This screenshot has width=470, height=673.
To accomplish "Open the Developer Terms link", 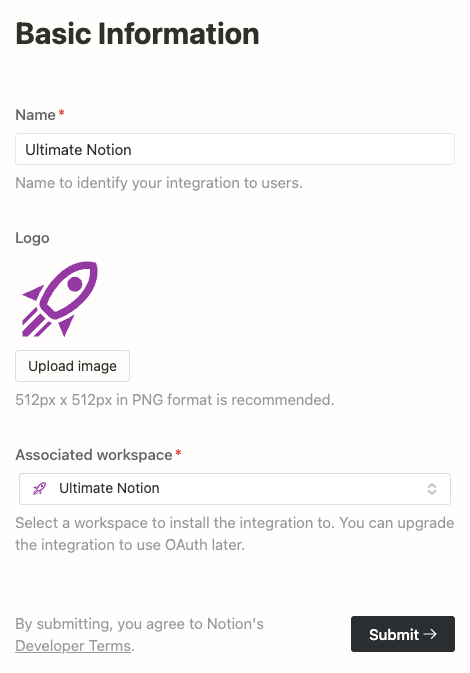I will pyautogui.click(x=73, y=646).
